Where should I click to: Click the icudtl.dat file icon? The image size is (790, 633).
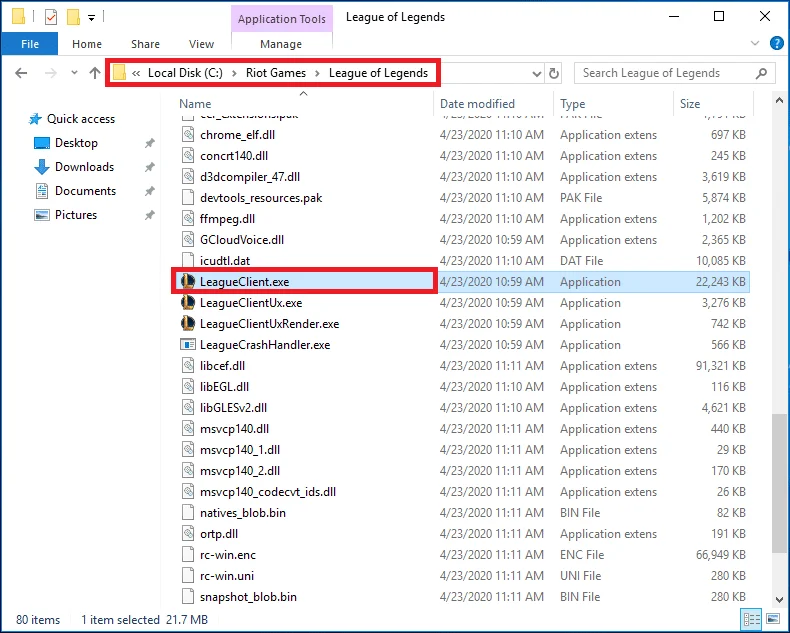188,261
